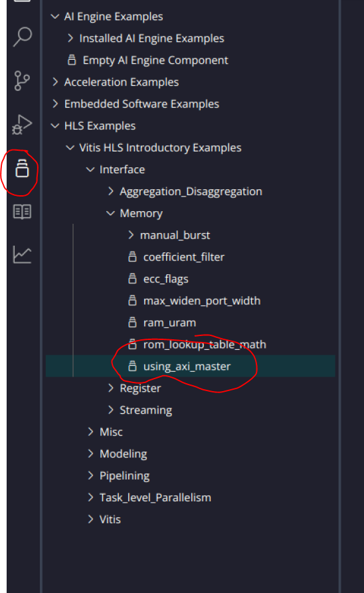Expand the Streaming folder

pos(110,410)
